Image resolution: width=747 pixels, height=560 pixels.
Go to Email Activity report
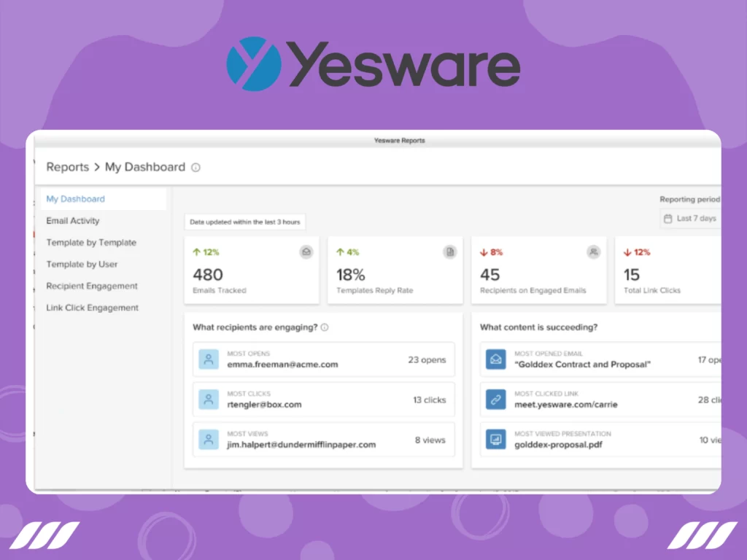[73, 220]
